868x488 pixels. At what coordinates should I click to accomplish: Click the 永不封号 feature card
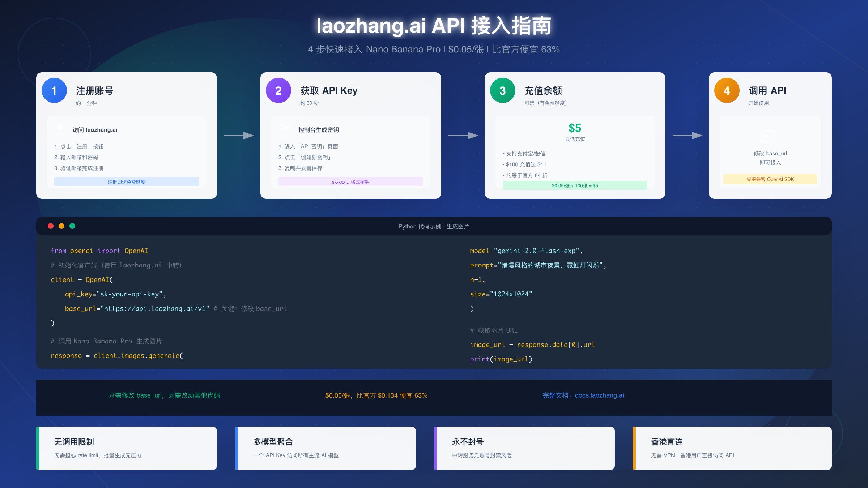(x=524, y=448)
